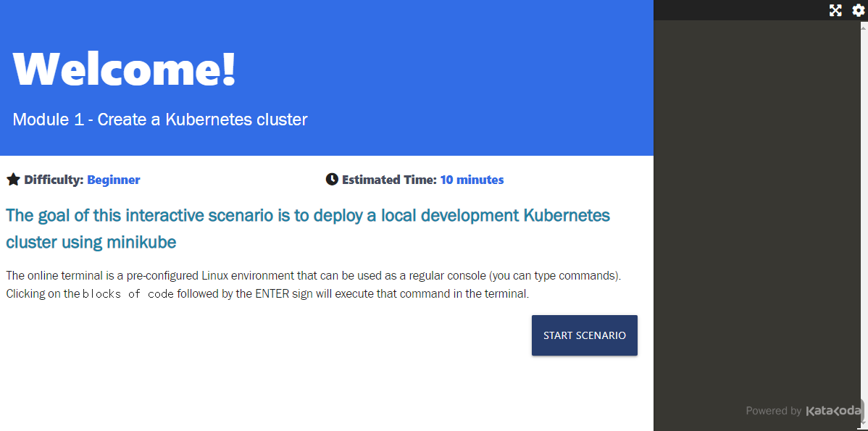Click the 'Welcome!' heading
This screenshot has height=431, width=868.
click(125, 69)
